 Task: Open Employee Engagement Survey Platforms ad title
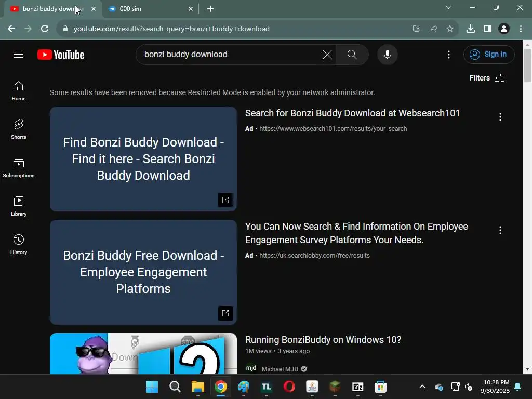[356, 233]
